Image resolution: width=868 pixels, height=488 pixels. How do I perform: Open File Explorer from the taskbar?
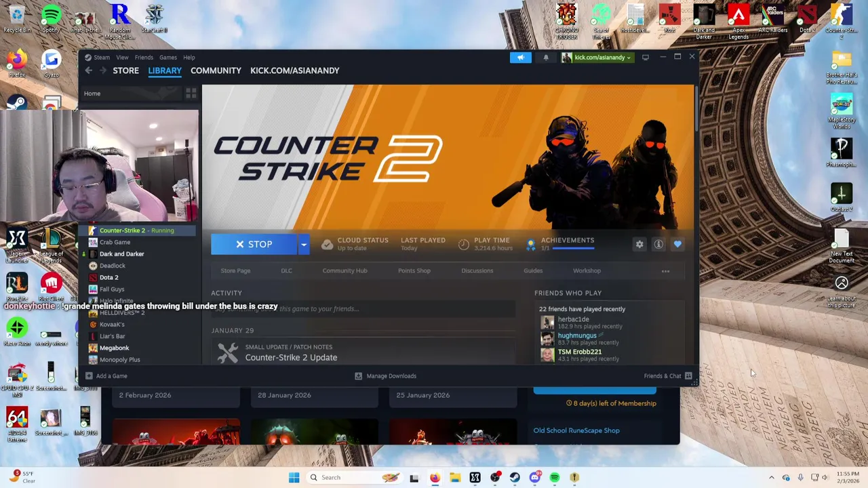[x=455, y=477]
